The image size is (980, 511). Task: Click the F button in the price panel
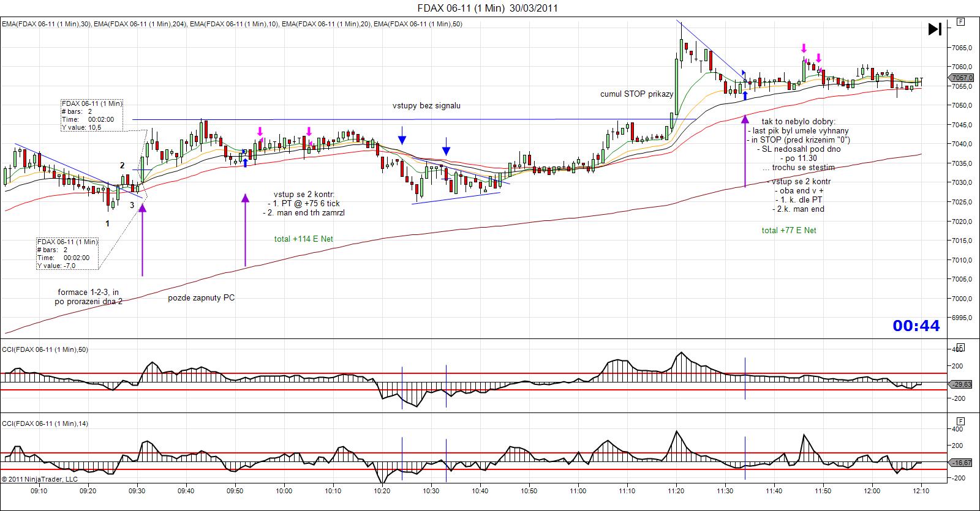click(x=961, y=21)
